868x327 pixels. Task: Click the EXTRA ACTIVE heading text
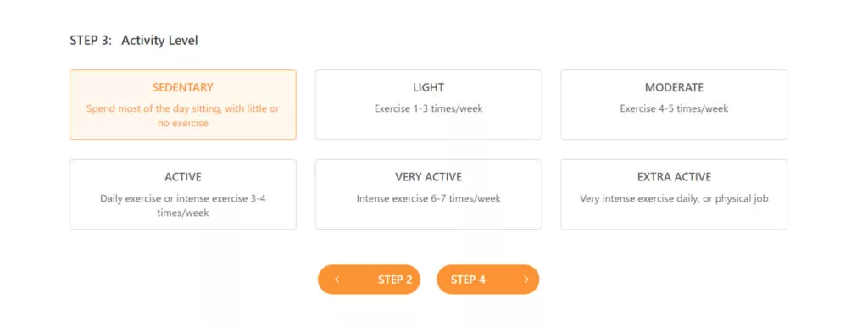tap(674, 177)
